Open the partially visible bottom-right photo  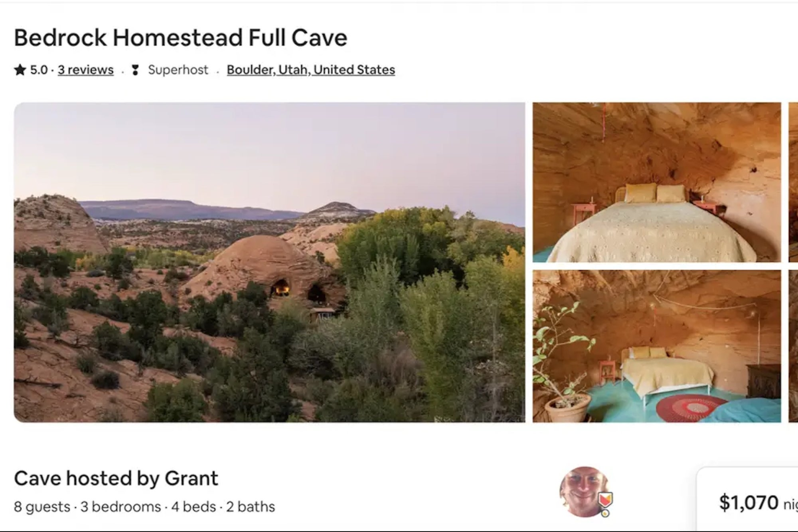pyautogui.click(x=793, y=346)
